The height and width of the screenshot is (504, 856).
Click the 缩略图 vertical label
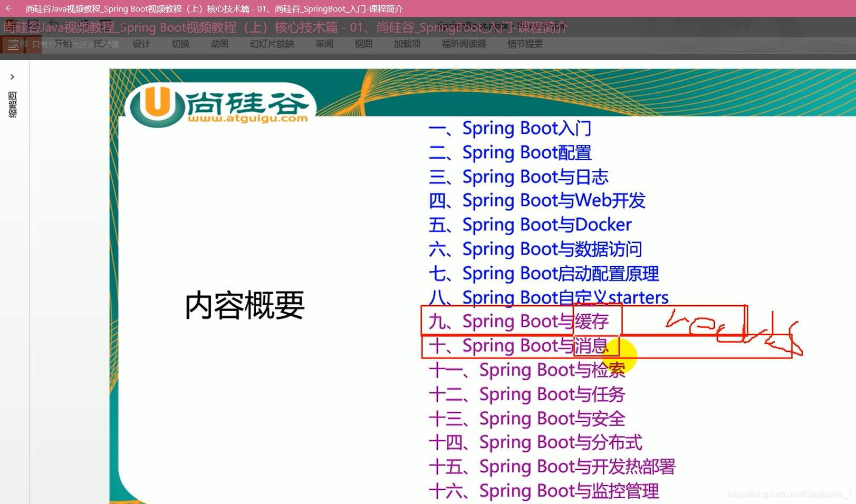coord(13,104)
